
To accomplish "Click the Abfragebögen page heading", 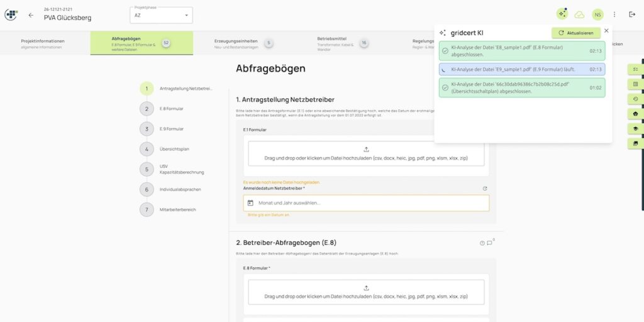I will tap(270, 69).
